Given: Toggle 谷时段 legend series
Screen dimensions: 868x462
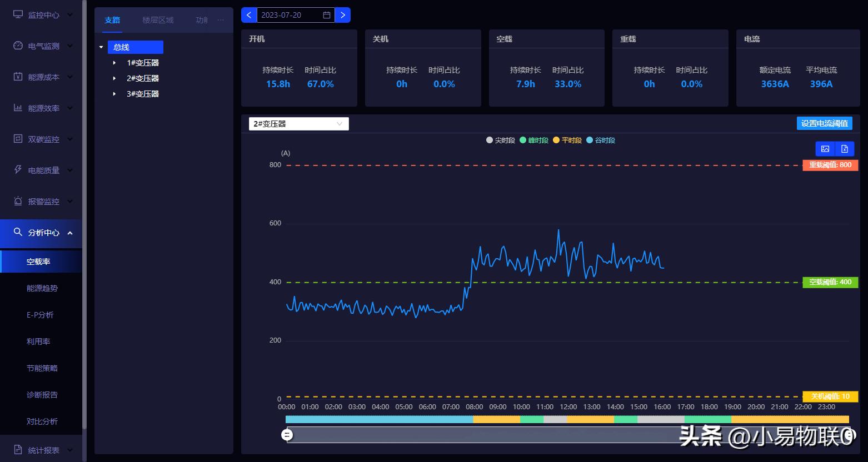Looking at the screenshot, I should coord(601,140).
